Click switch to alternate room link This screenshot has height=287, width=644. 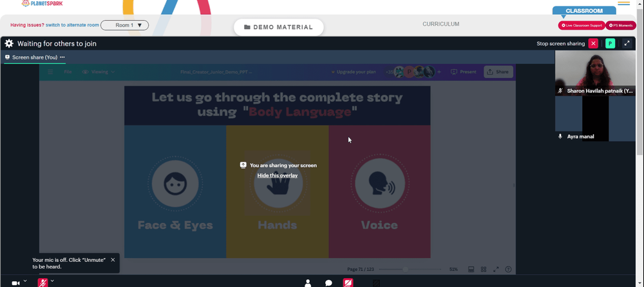coord(72,25)
